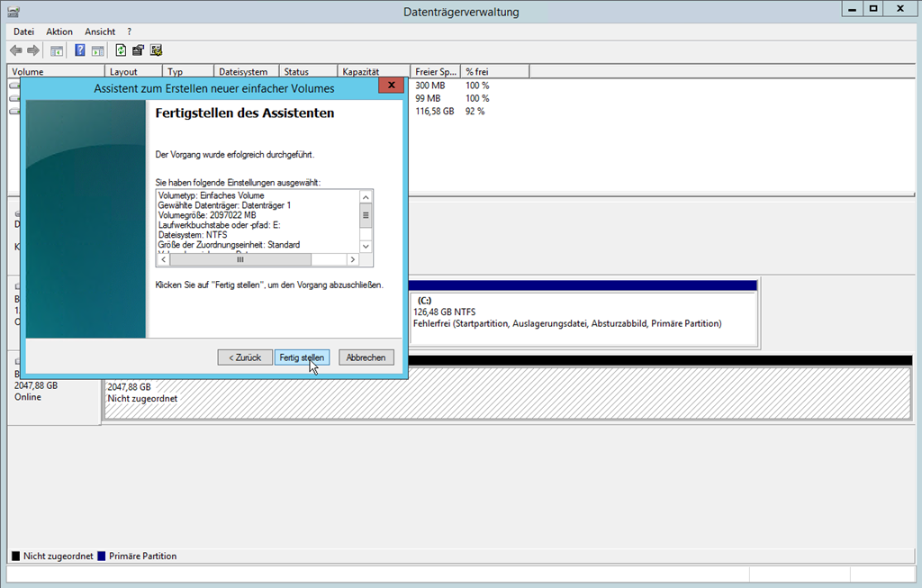Click the Back arrow toolbar icon
Viewport: 922px width, 588px height.
coord(16,50)
